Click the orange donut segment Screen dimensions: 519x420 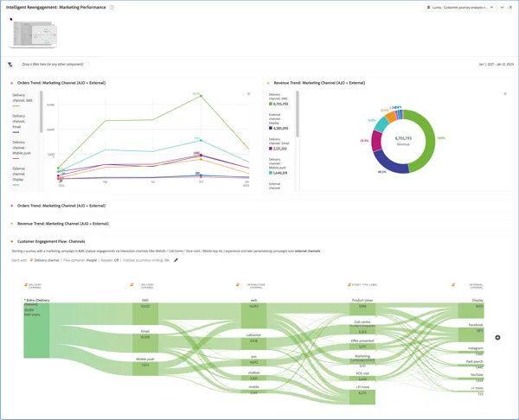pos(391,117)
